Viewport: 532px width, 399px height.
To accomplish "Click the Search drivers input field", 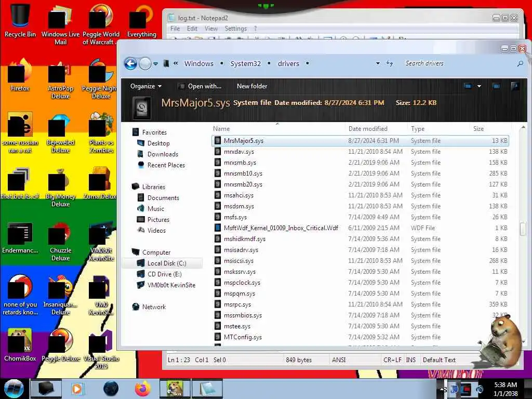I will coord(458,63).
